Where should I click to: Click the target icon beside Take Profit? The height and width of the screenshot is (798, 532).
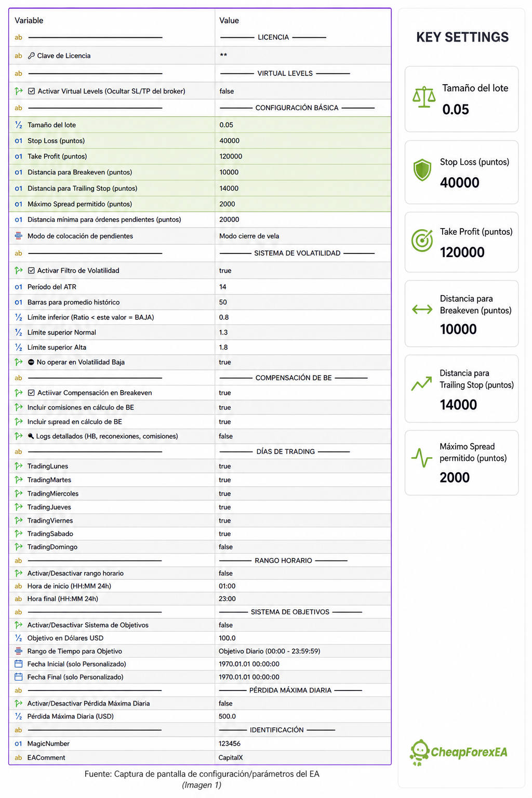[422, 241]
